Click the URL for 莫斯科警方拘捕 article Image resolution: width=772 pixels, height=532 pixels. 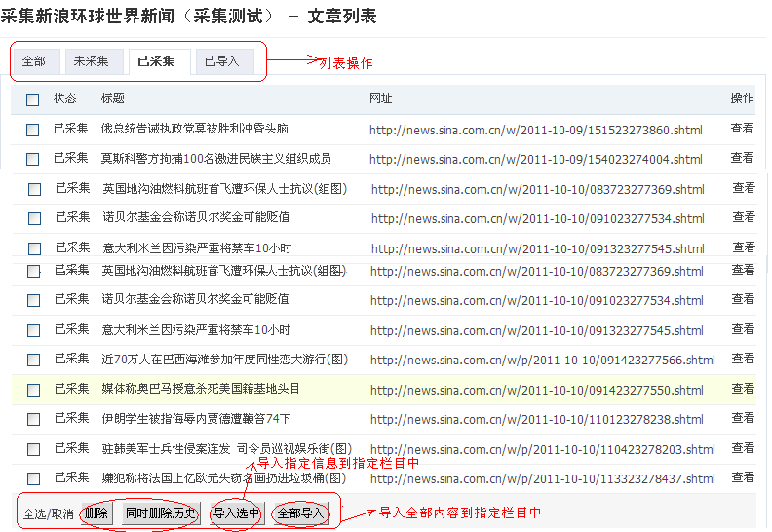pyautogui.click(x=535, y=159)
